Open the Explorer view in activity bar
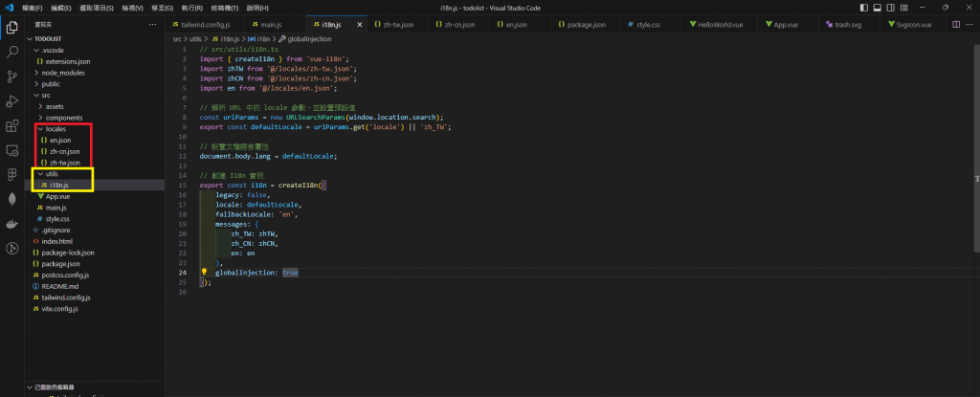 [11, 28]
